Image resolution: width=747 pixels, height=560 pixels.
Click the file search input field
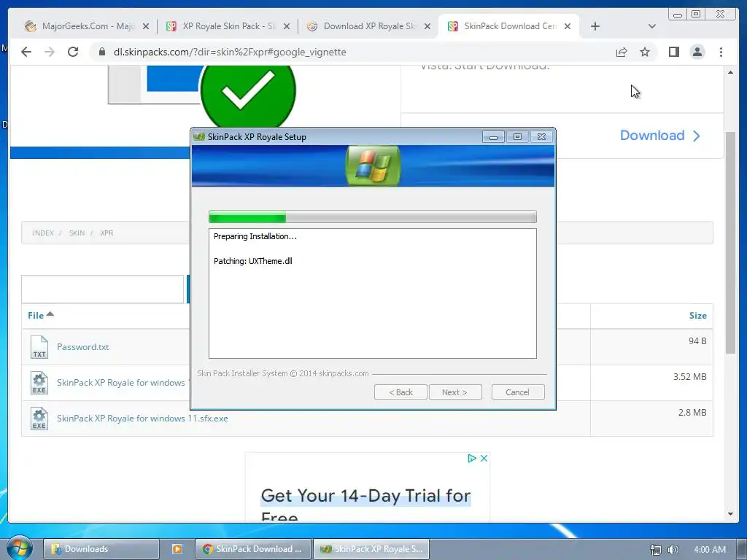click(102, 289)
